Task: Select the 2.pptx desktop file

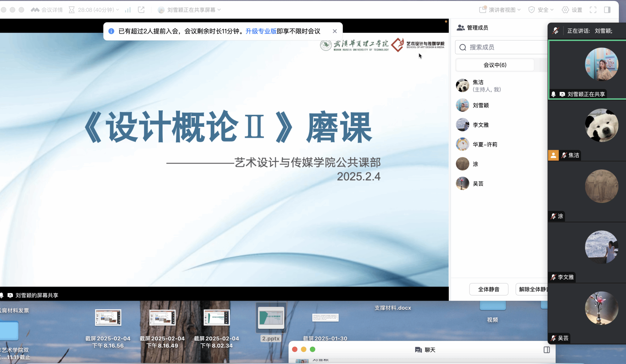Action: (x=271, y=323)
